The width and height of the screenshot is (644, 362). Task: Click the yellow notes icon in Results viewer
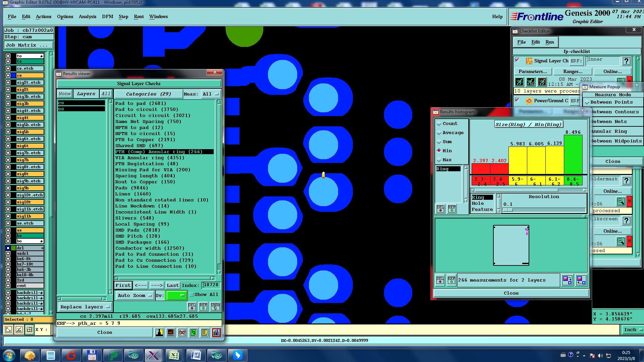tap(205, 333)
